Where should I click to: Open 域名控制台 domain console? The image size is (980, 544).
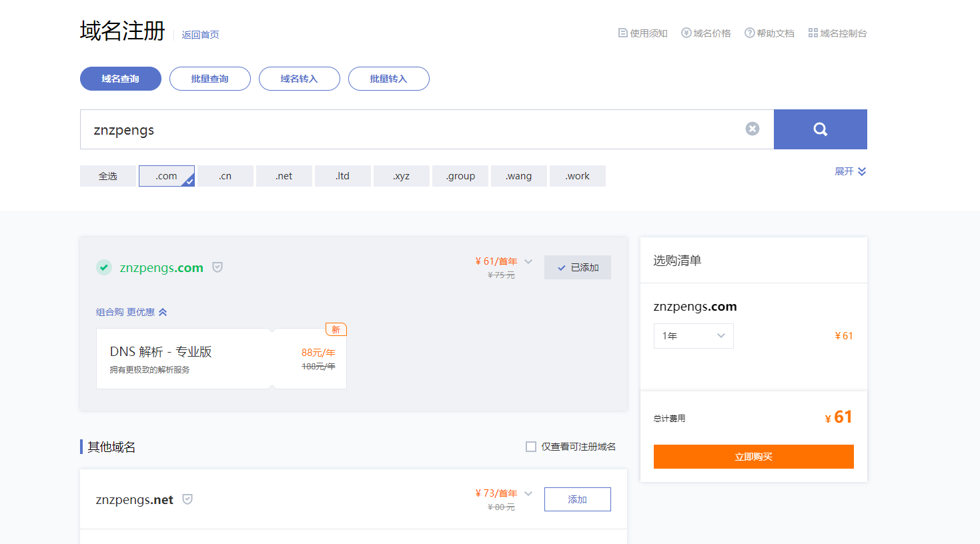tap(837, 33)
